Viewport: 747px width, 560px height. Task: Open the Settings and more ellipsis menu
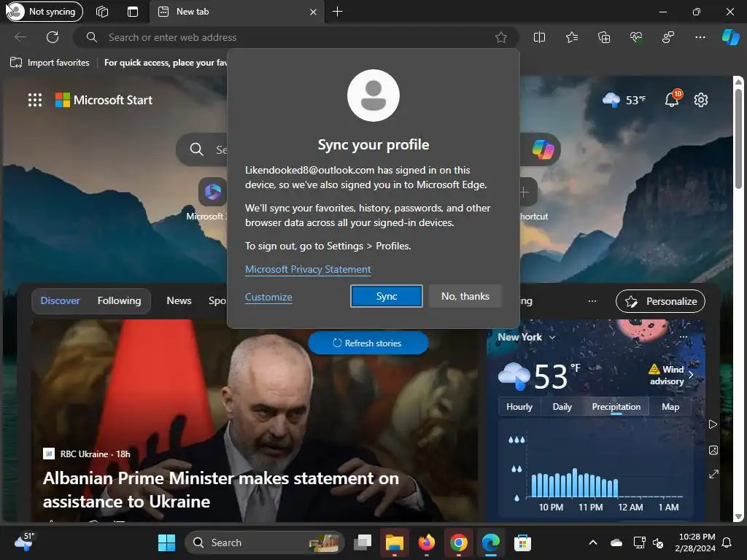tap(700, 37)
